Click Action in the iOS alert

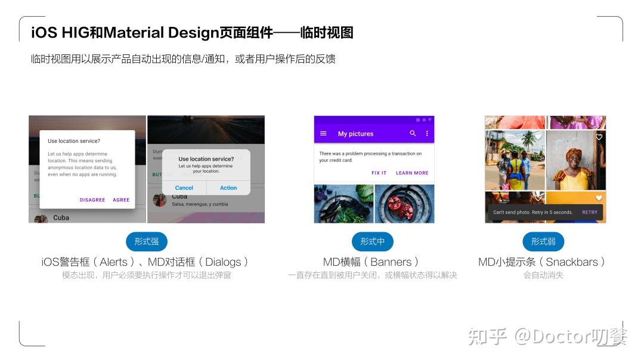pyautogui.click(x=228, y=187)
